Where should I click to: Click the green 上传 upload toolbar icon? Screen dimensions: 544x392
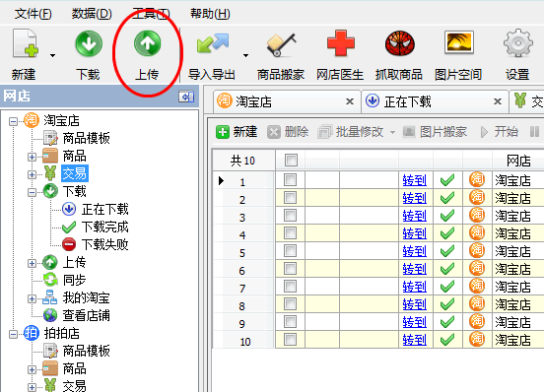click(148, 43)
